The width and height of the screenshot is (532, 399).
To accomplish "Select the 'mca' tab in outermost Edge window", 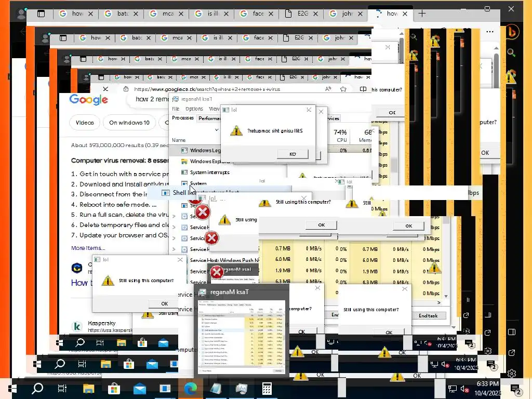I will 166,14.
